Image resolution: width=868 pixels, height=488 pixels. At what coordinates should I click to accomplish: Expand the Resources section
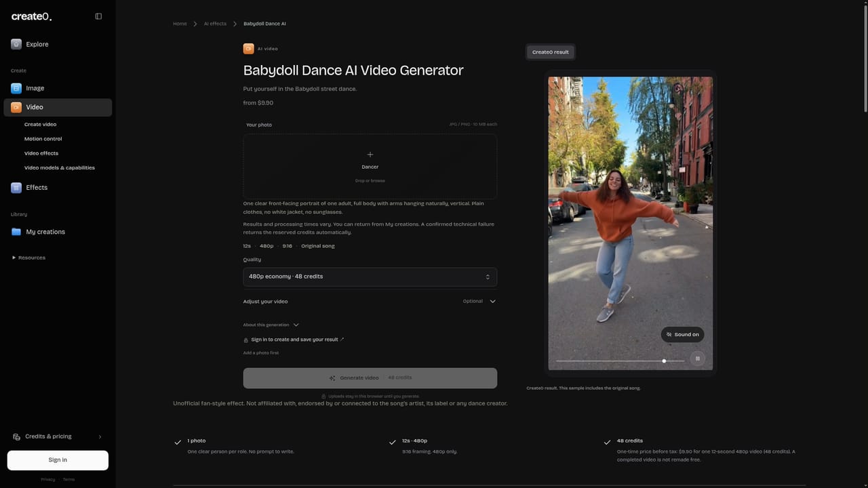28,258
